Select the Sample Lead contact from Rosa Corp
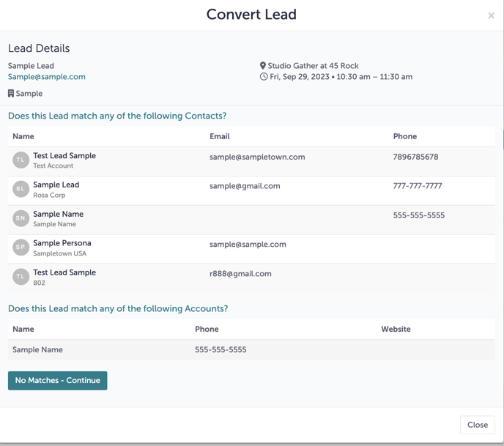Screen dimensions: 504x446 [56, 185]
